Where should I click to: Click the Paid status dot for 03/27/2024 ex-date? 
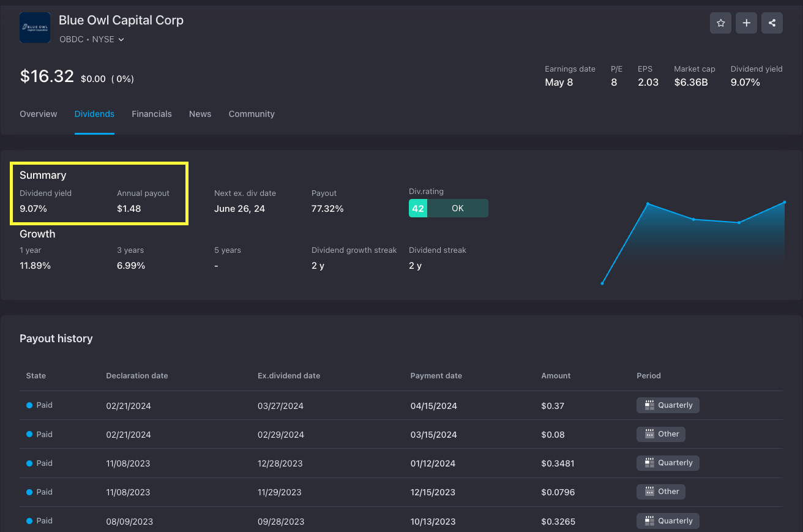coord(29,405)
